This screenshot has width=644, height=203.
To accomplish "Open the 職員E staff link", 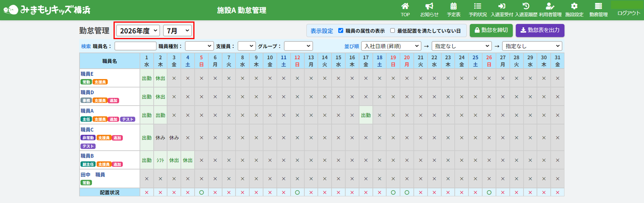I will (x=87, y=74).
